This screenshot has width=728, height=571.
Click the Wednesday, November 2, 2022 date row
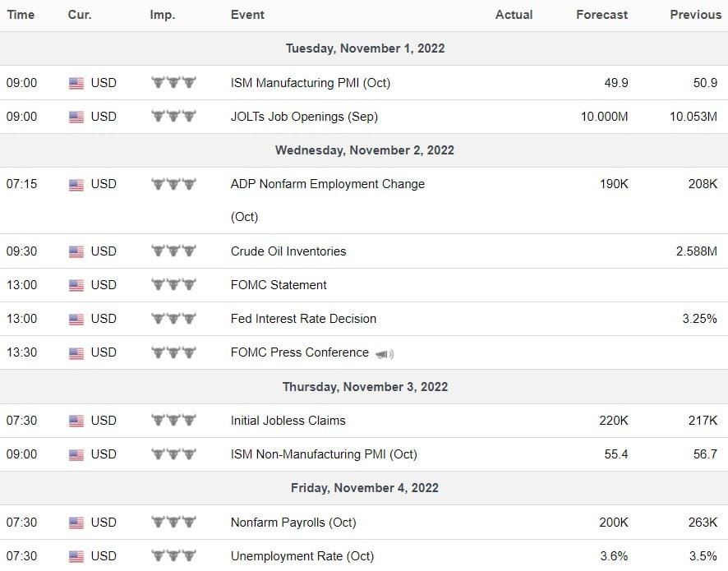[x=364, y=150]
